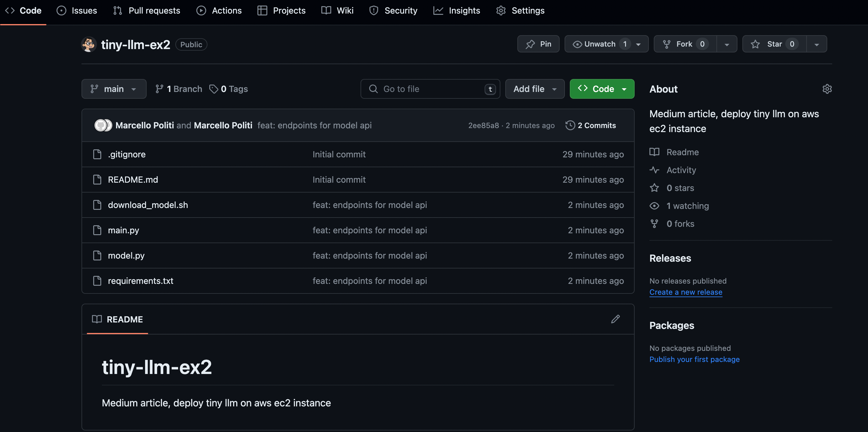
Task: Open the Security tab
Action: (393, 10)
